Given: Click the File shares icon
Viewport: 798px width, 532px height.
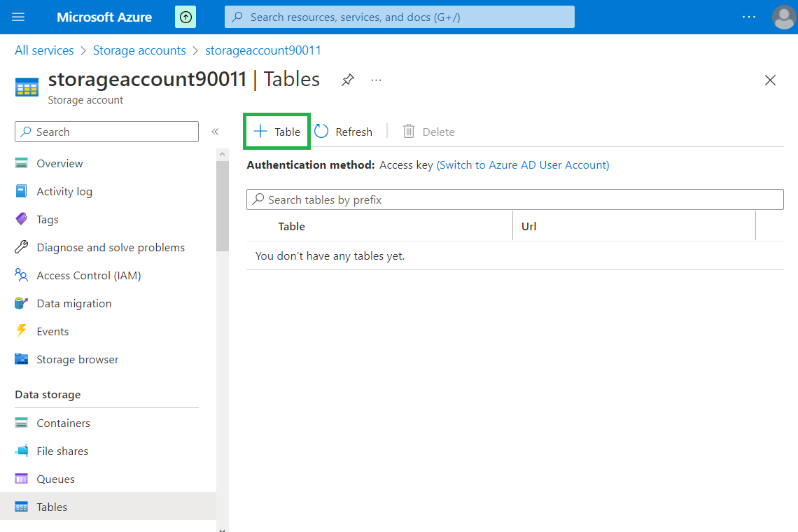Looking at the screenshot, I should pyautogui.click(x=22, y=451).
